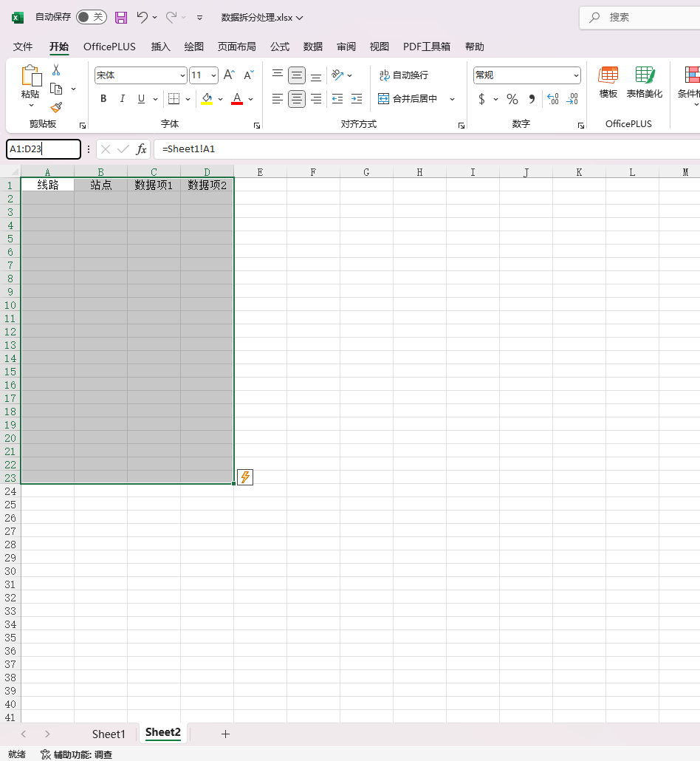Expand the 常规 number format dropdown
700x761 pixels.
click(x=576, y=75)
